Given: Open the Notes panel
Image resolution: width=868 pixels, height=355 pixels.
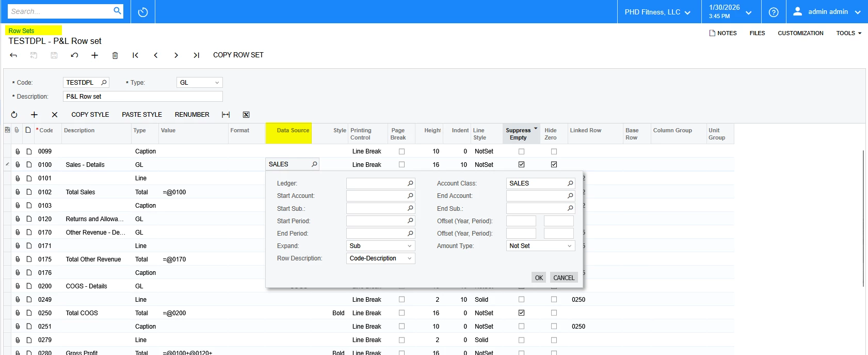Looking at the screenshot, I should click(723, 33).
